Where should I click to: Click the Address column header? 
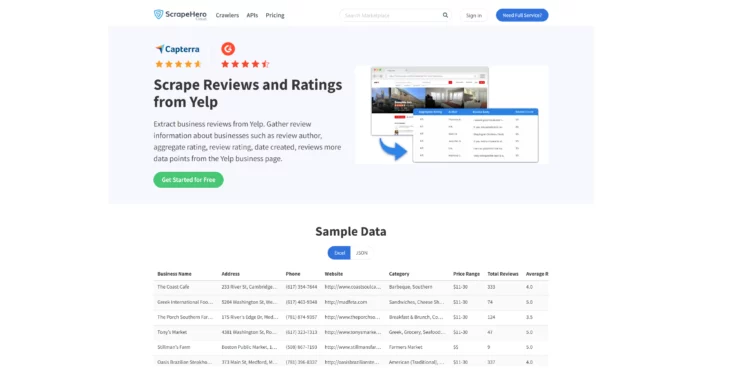click(230, 274)
